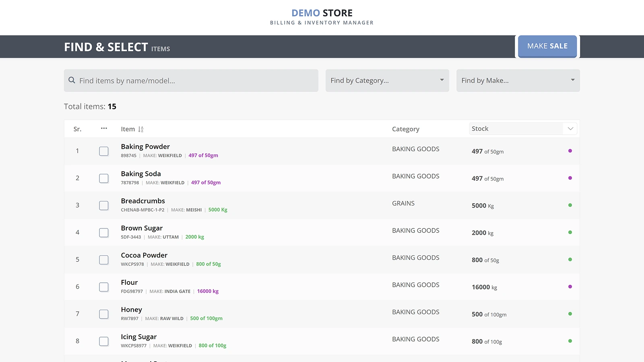Click the search magnifier icon
Image resolution: width=644 pixels, height=362 pixels.
pos(72,80)
